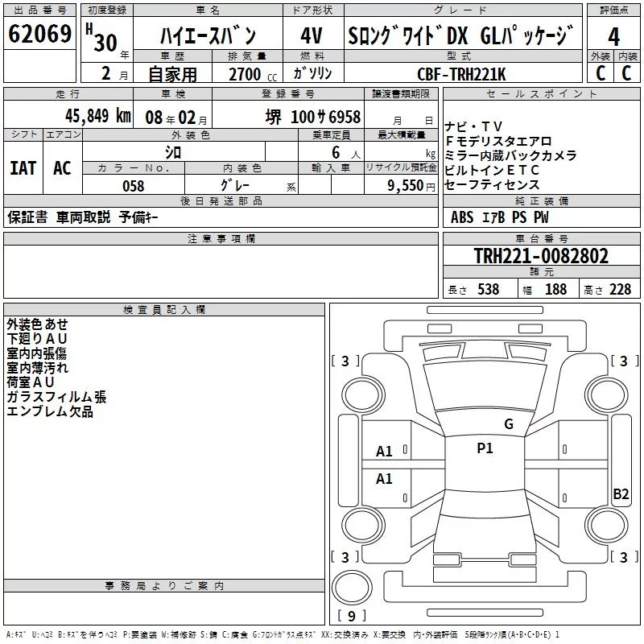Viewport: 644px width, 644px height.
Task: Click the bottom-right [3] tire marker
Action: (624, 557)
